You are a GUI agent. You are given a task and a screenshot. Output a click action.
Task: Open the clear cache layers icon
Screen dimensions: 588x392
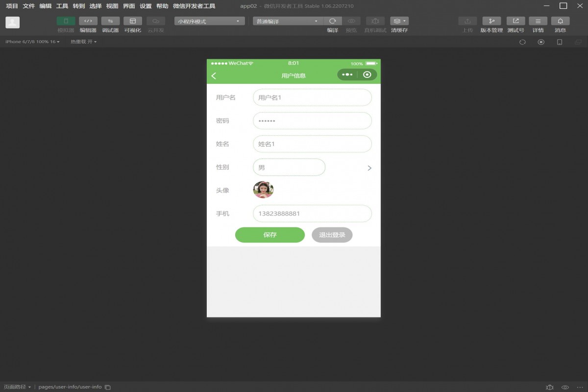[x=399, y=21]
